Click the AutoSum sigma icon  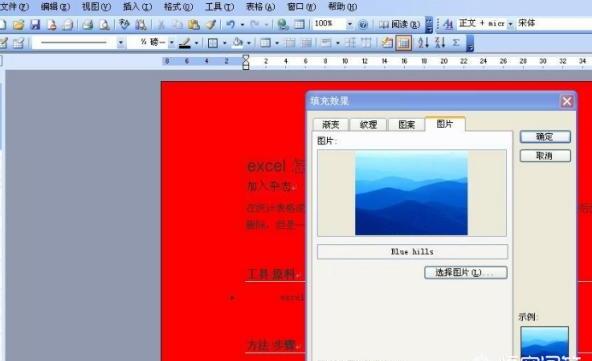pos(456,43)
